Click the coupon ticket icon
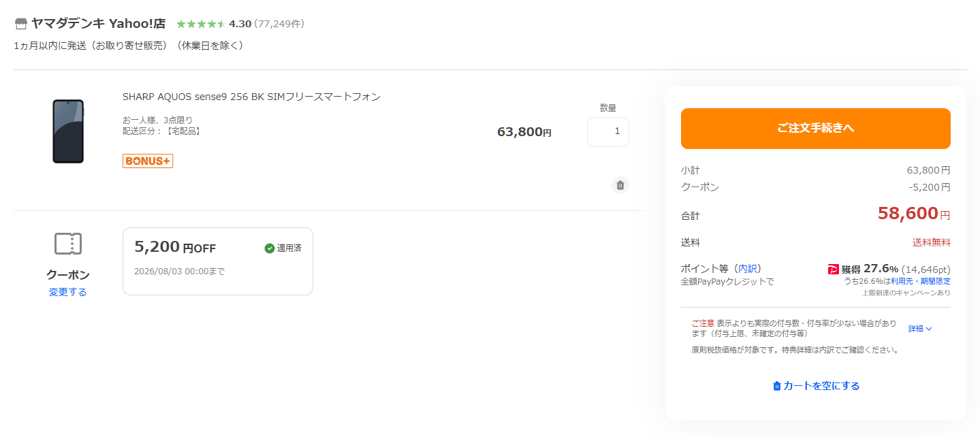This screenshot has height=439, width=980. pos(68,244)
